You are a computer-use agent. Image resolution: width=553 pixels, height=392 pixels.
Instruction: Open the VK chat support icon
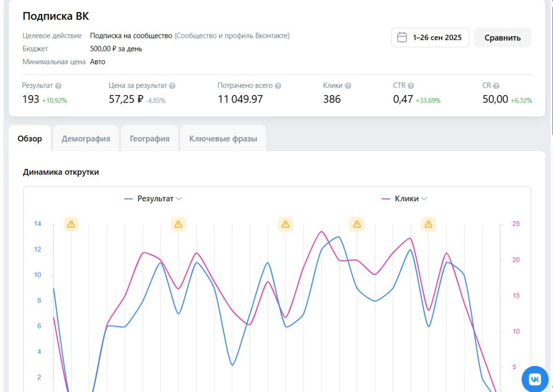point(535,379)
